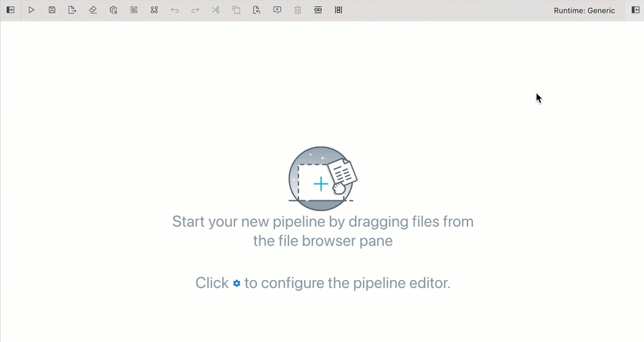Save the pipeline using floppy icon
Viewport: 644px width, 342px height.
click(x=52, y=10)
